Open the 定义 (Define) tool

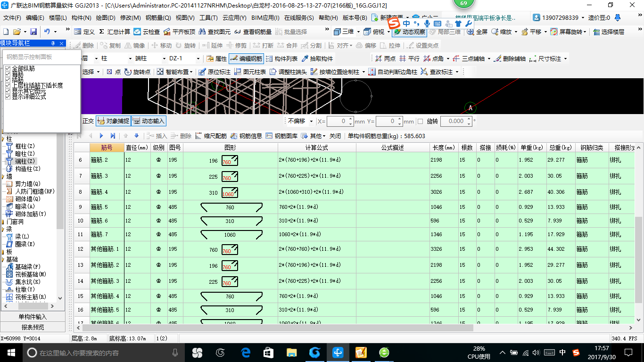pyautogui.click(x=84, y=32)
